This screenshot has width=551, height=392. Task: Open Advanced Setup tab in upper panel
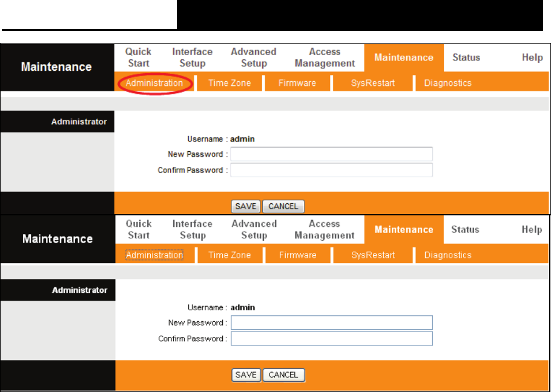pyautogui.click(x=253, y=57)
